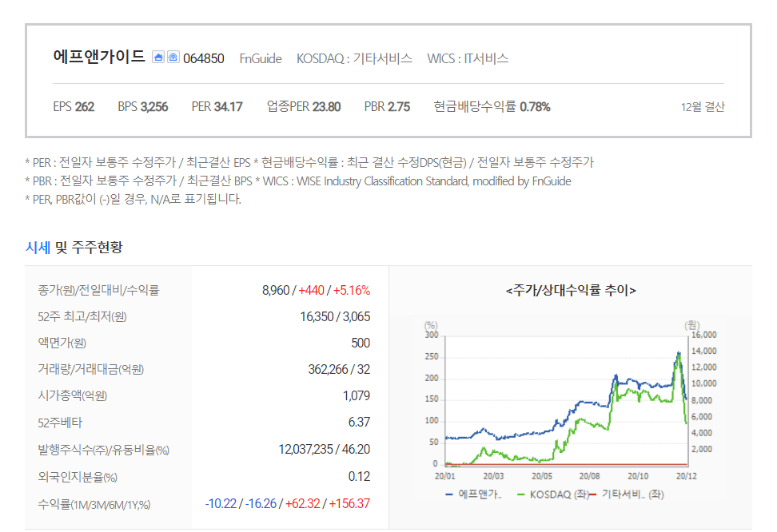Image resolution: width=777 pixels, height=532 pixels.
Task: Select the market cap value 1,079
Action: click(357, 395)
